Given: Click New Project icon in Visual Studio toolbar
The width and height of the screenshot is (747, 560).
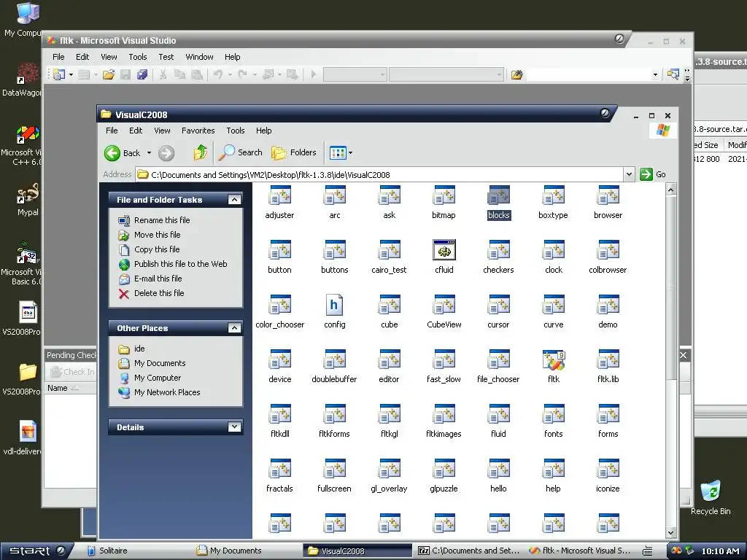Looking at the screenshot, I should coord(59,74).
